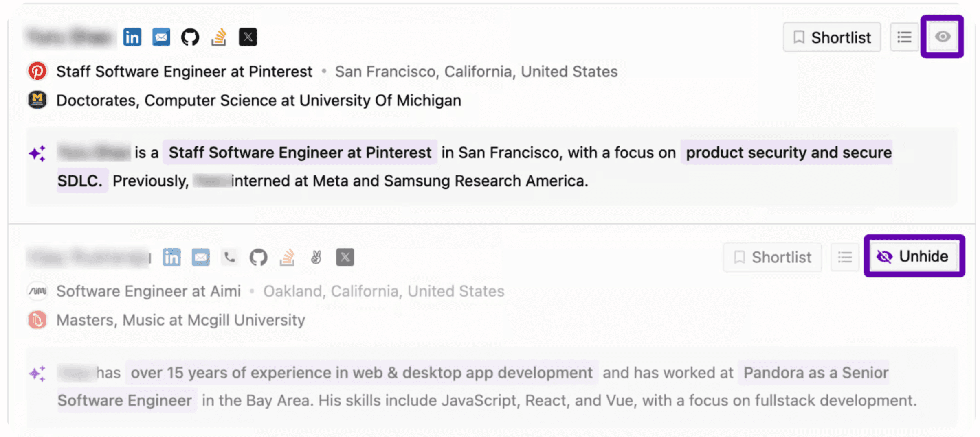Viewport: 980px width, 437px height.
Task: Open GitHub profile of Pinterest engineer
Action: 190,37
